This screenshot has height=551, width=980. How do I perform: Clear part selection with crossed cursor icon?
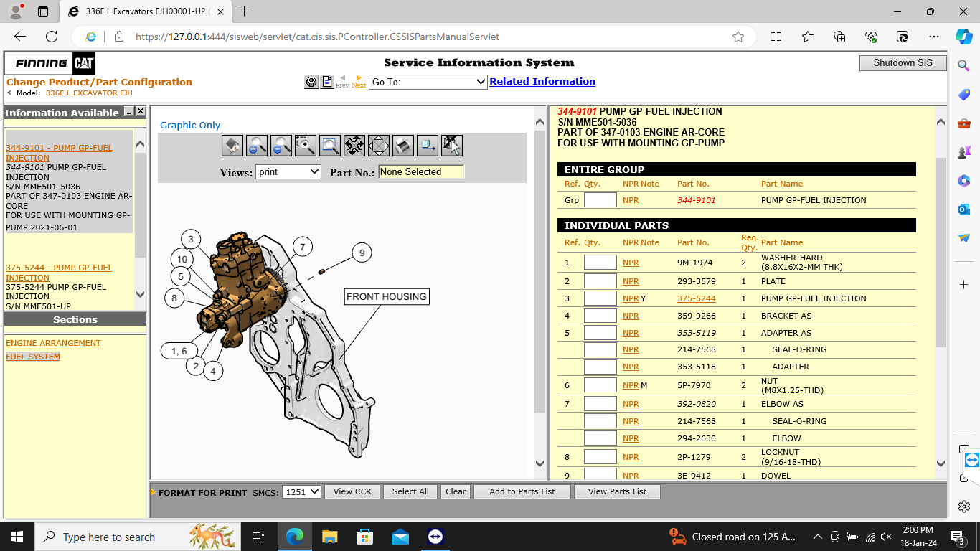[x=451, y=145]
